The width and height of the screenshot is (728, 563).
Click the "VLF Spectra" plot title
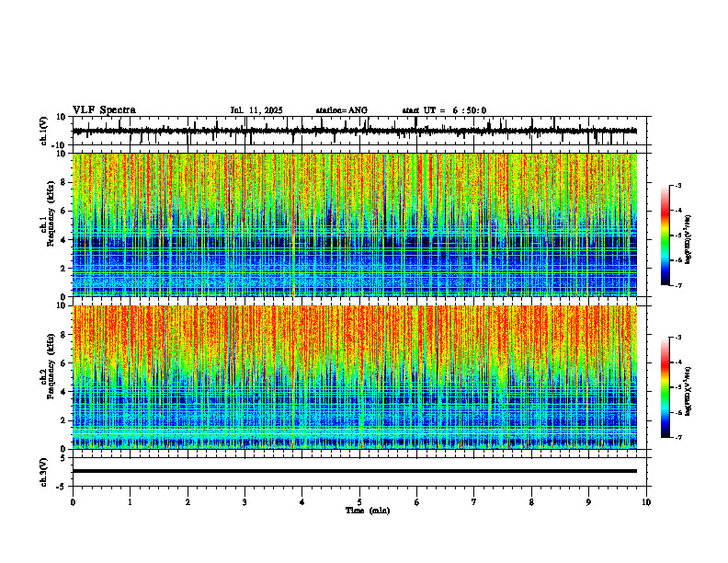coord(104,110)
